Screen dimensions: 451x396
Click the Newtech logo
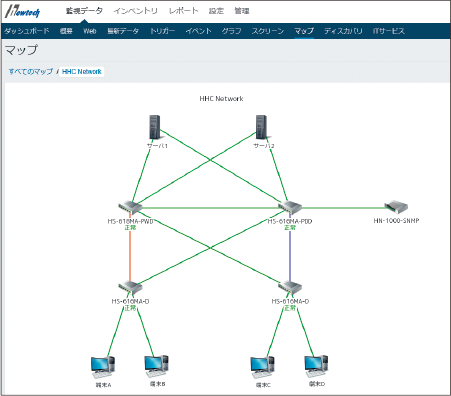pos(23,12)
